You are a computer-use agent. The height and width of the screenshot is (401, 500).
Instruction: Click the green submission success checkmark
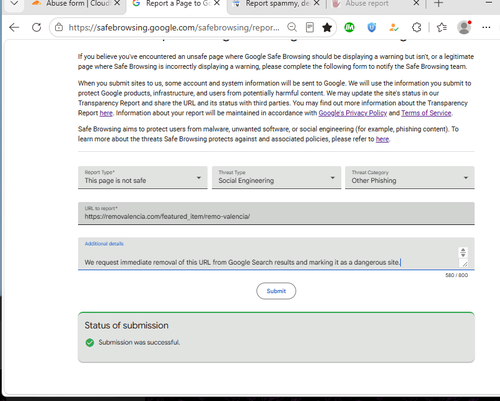tap(90, 342)
